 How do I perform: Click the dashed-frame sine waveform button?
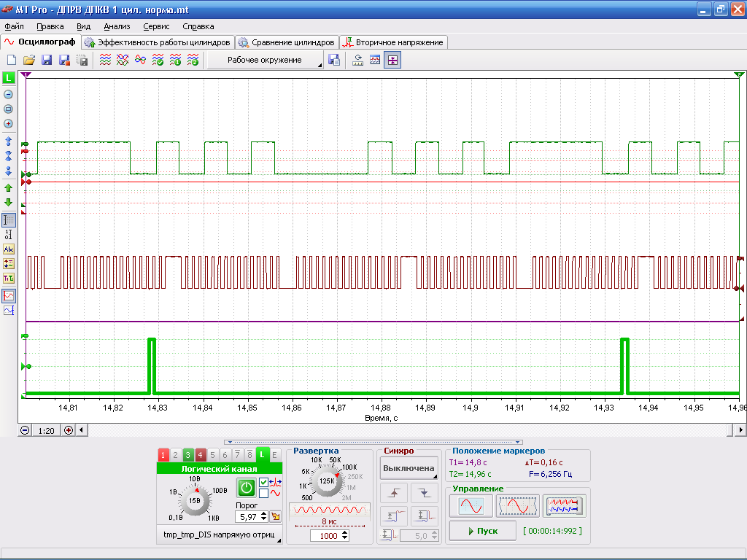click(517, 506)
